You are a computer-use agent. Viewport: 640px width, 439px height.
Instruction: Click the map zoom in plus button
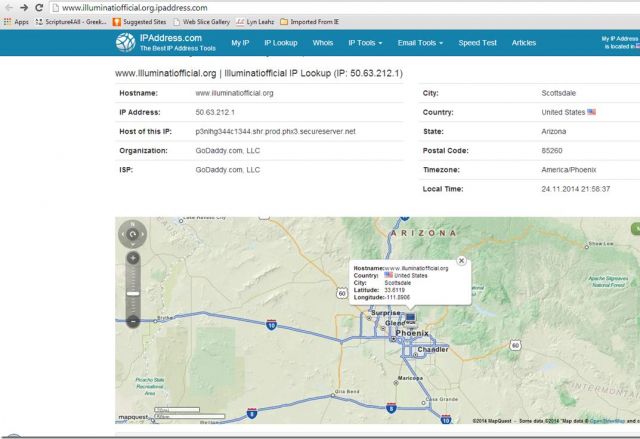click(133, 258)
